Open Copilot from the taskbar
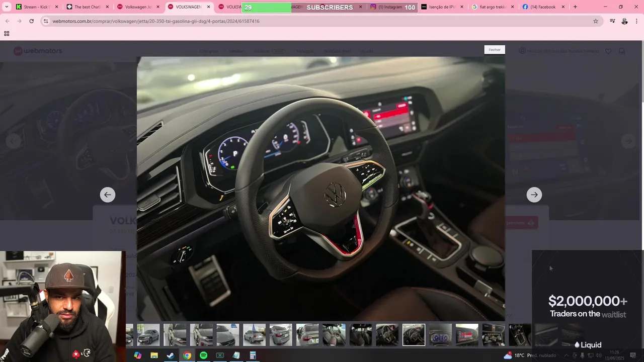Image resolution: width=644 pixels, height=362 pixels. [138, 355]
